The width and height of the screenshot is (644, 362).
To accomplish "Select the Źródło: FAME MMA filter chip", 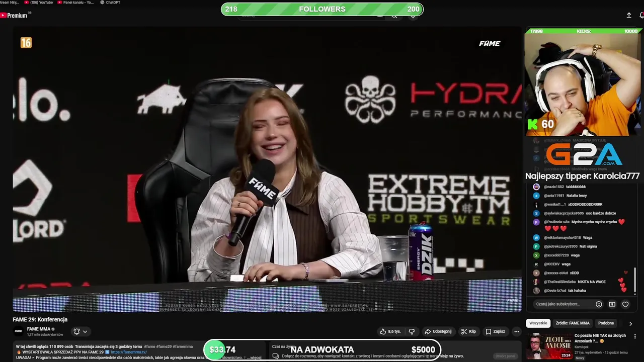I will [x=573, y=323].
